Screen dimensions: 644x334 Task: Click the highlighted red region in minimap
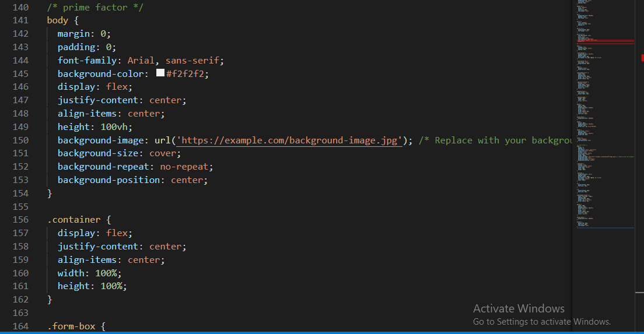tap(605, 41)
